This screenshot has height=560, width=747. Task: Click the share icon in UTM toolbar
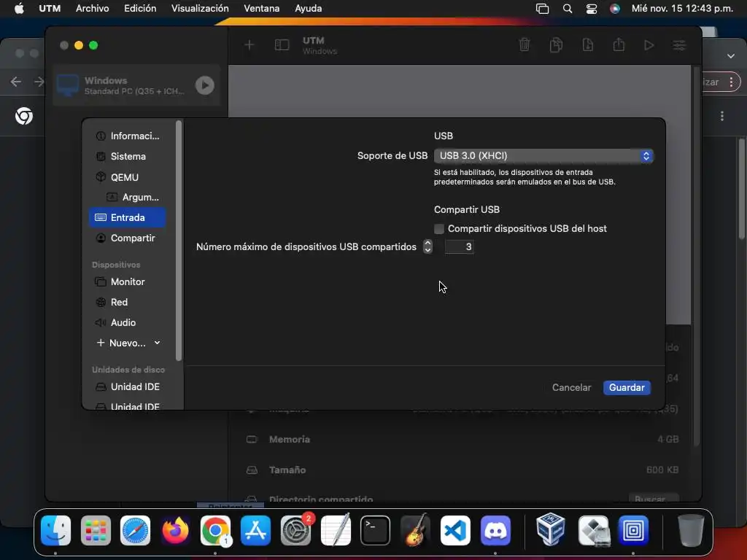pyautogui.click(x=619, y=44)
